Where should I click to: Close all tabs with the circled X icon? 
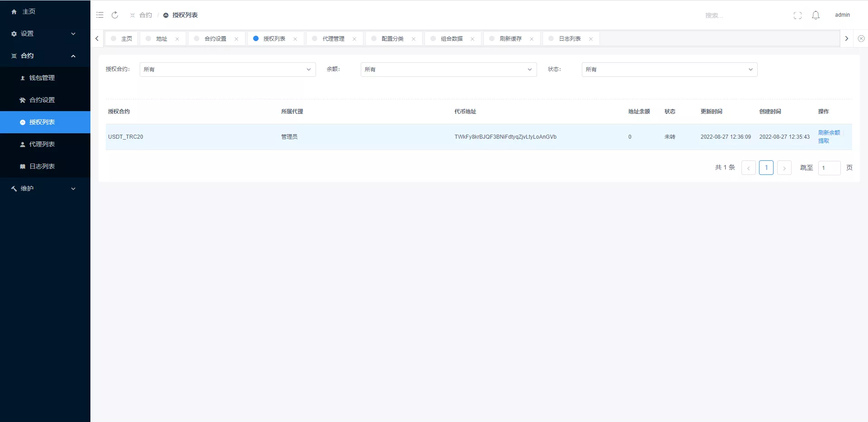[861, 39]
